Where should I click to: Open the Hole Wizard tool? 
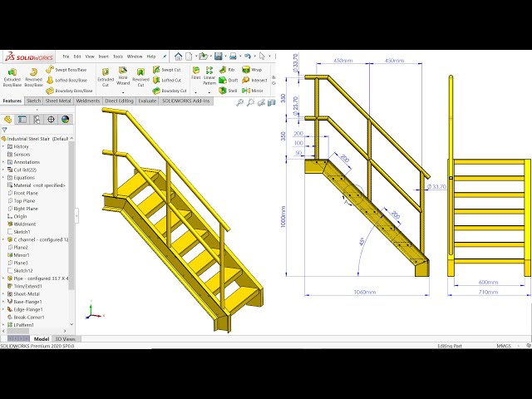(123, 76)
